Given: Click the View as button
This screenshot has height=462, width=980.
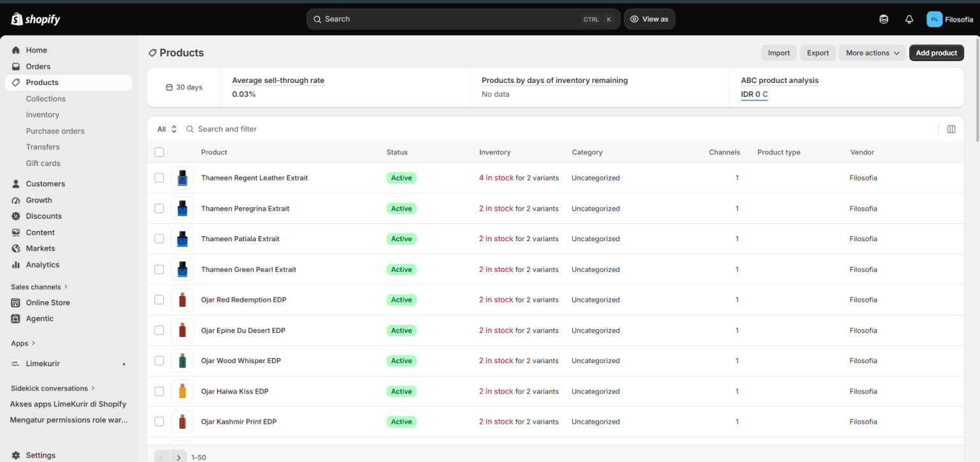Looking at the screenshot, I should [x=650, y=19].
